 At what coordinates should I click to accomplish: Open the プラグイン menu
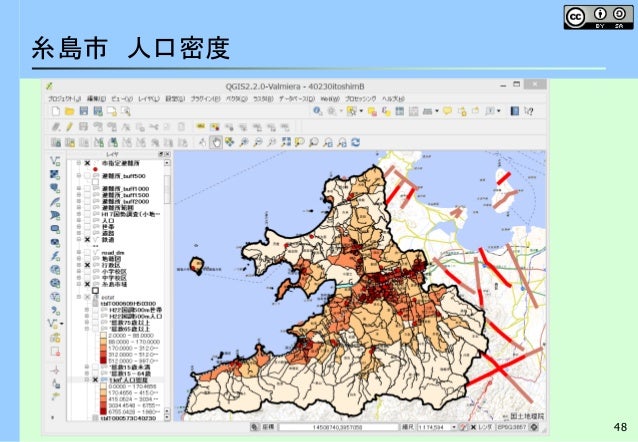205,99
